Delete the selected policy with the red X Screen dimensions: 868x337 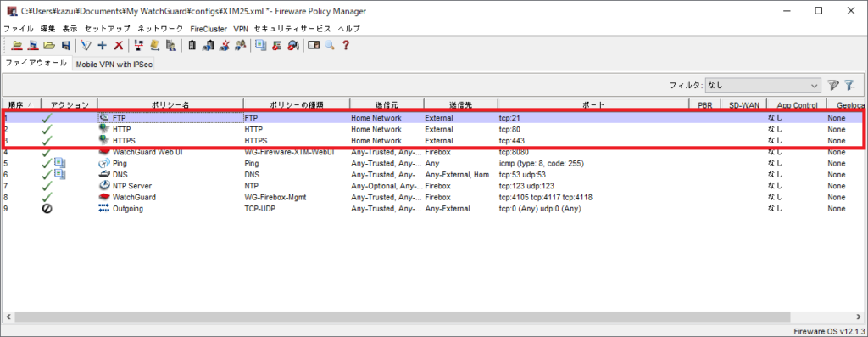pyautogui.click(x=118, y=46)
